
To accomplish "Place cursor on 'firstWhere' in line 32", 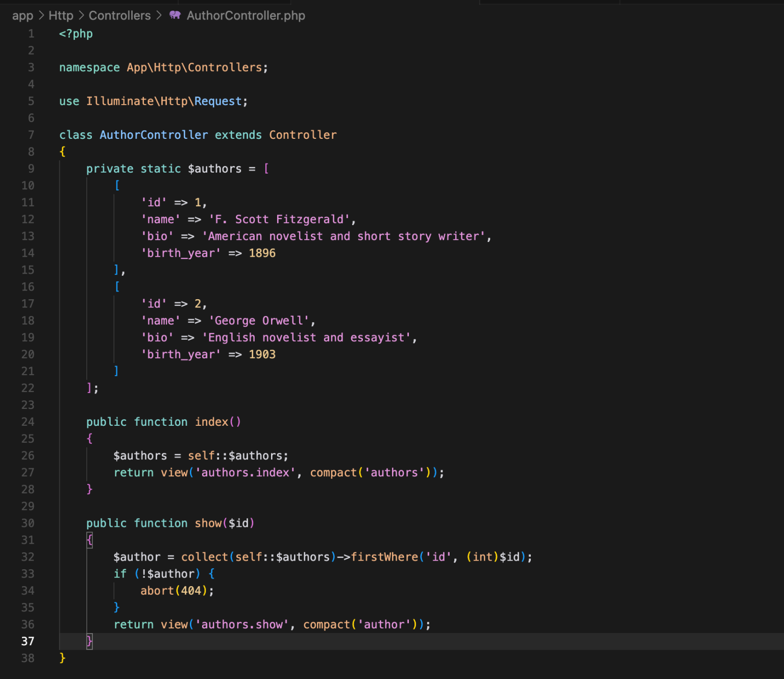I will click(385, 557).
